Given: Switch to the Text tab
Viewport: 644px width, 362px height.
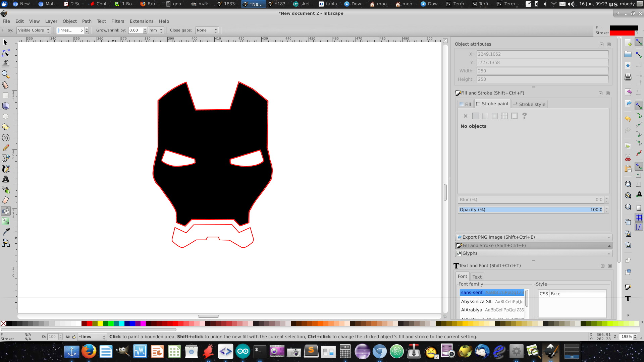Looking at the screenshot, I should coord(477,277).
